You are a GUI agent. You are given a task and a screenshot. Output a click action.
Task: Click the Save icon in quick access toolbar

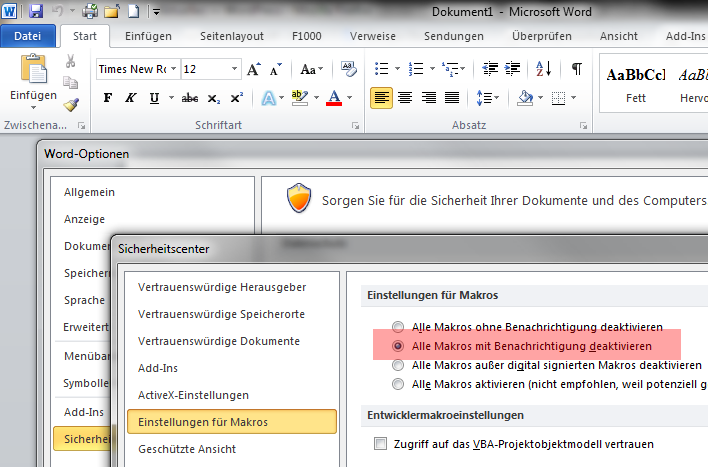[36, 12]
